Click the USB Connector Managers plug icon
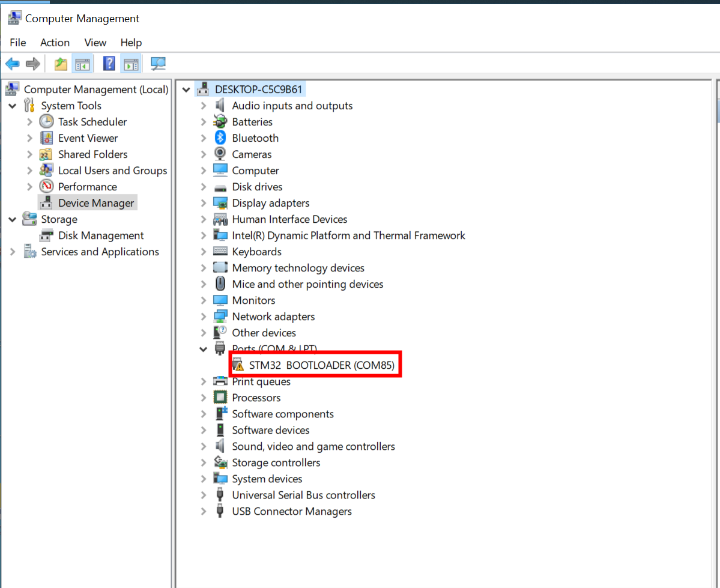 click(x=220, y=511)
